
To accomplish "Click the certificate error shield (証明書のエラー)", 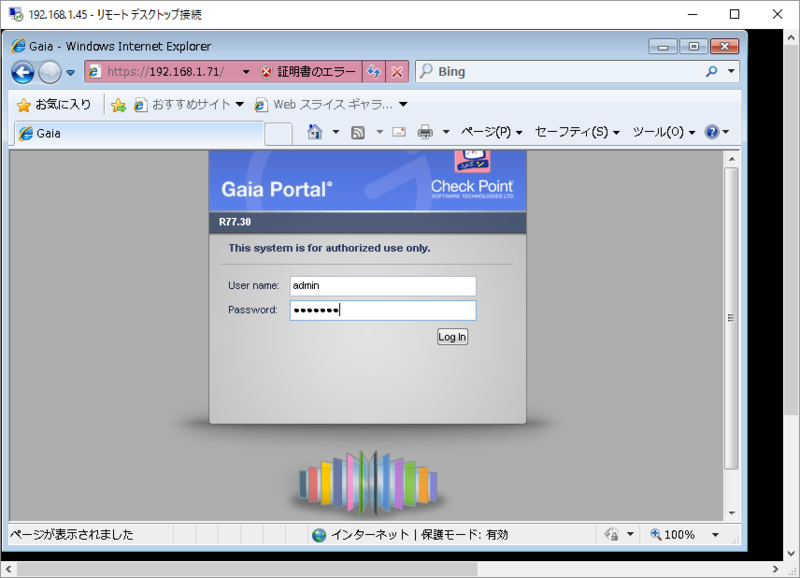I will pyautogui.click(x=308, y=72).
